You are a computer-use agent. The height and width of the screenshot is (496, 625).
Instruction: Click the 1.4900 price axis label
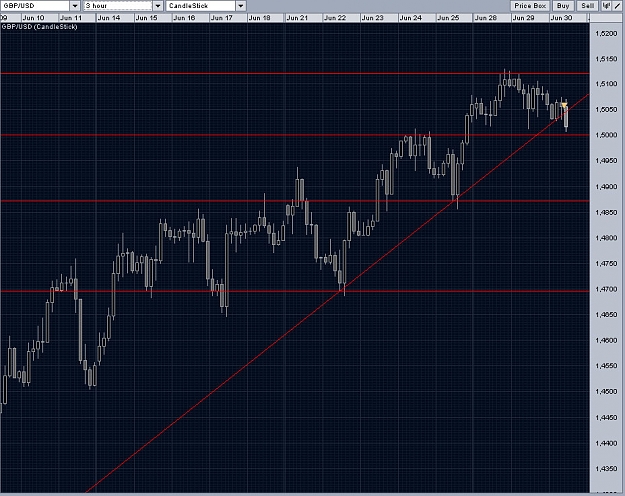pos(606,187)
